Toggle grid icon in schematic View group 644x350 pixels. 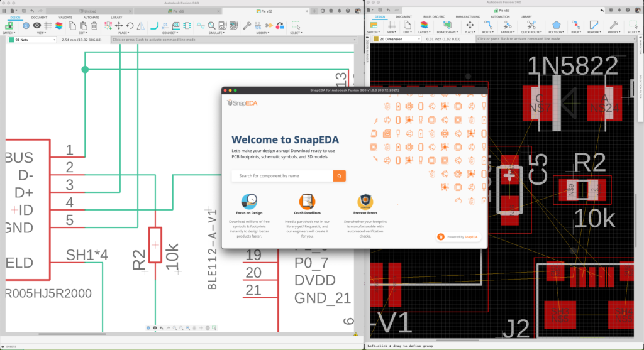[x=48, y=25]
